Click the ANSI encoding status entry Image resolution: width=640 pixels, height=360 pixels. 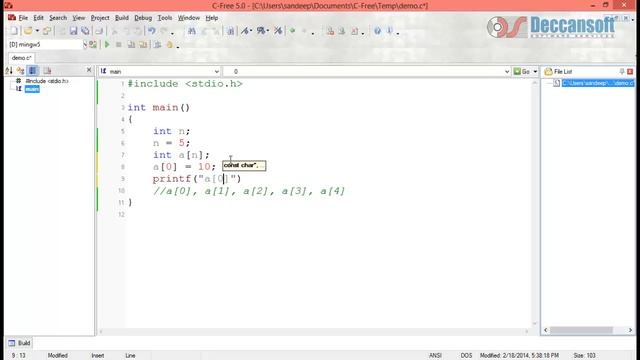pos(435,356)
